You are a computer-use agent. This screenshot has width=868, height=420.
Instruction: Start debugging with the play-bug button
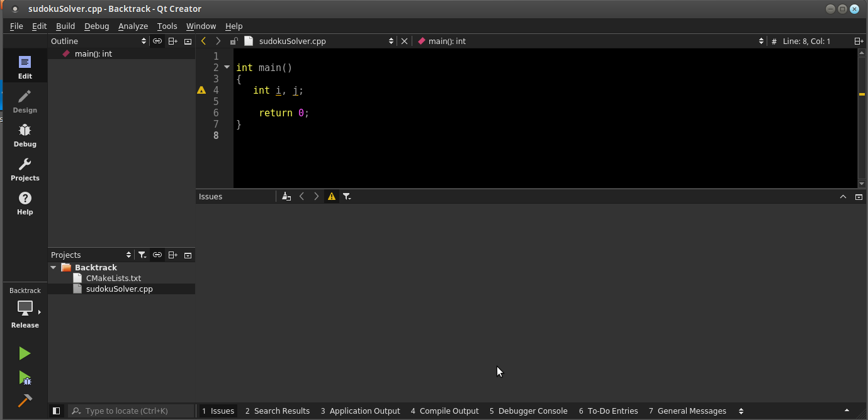click(25, 378)
